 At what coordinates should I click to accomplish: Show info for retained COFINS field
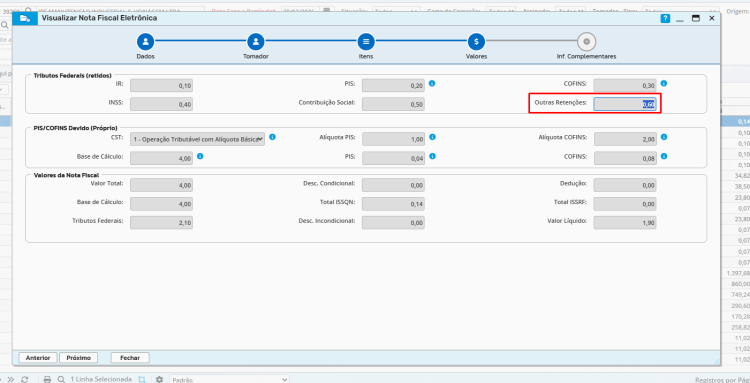[x=664, y=83]
